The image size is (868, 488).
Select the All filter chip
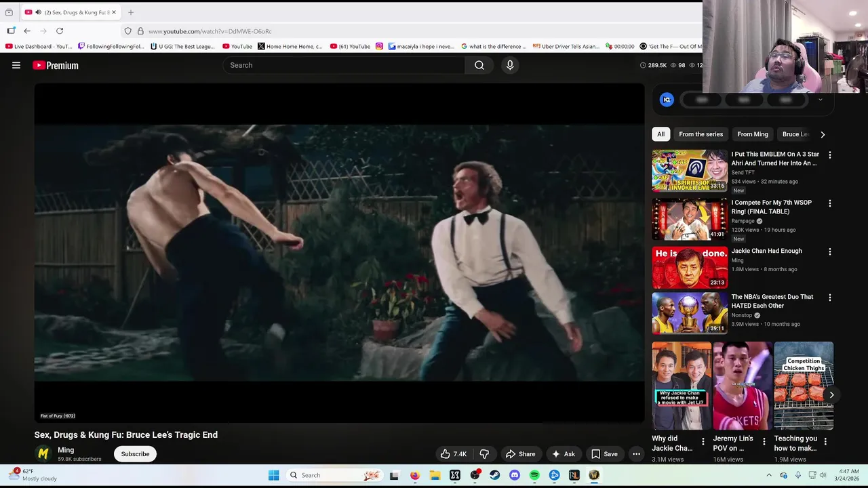(x=660, y=134)
